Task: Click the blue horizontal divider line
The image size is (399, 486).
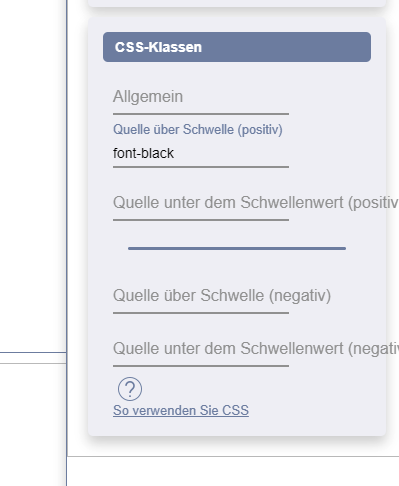Action: (237, 248)
